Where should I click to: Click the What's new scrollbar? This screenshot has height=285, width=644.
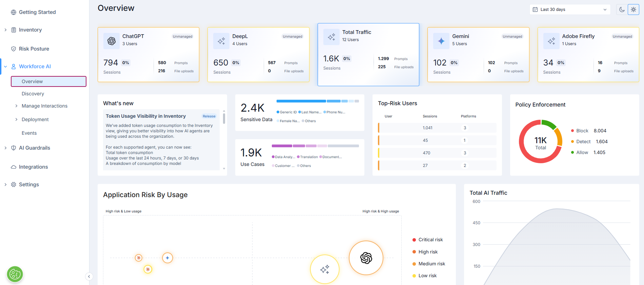(x=224, y=118)
